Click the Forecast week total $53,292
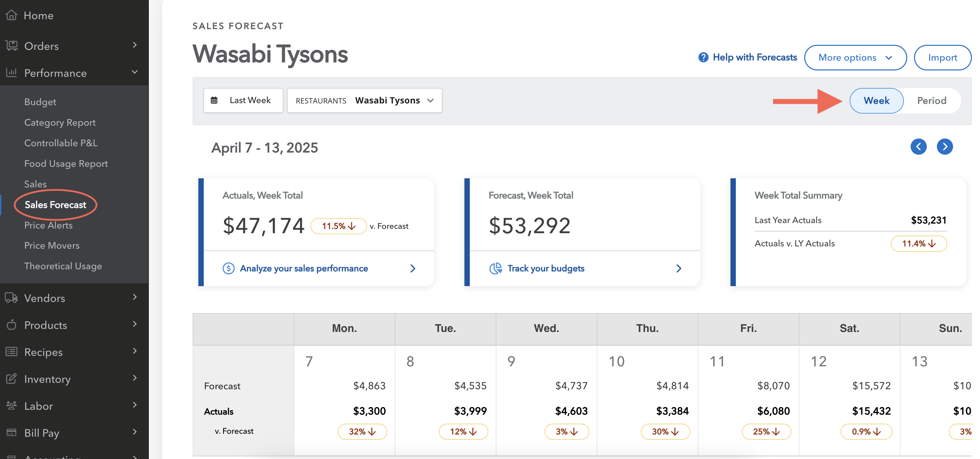 [529, 226]
